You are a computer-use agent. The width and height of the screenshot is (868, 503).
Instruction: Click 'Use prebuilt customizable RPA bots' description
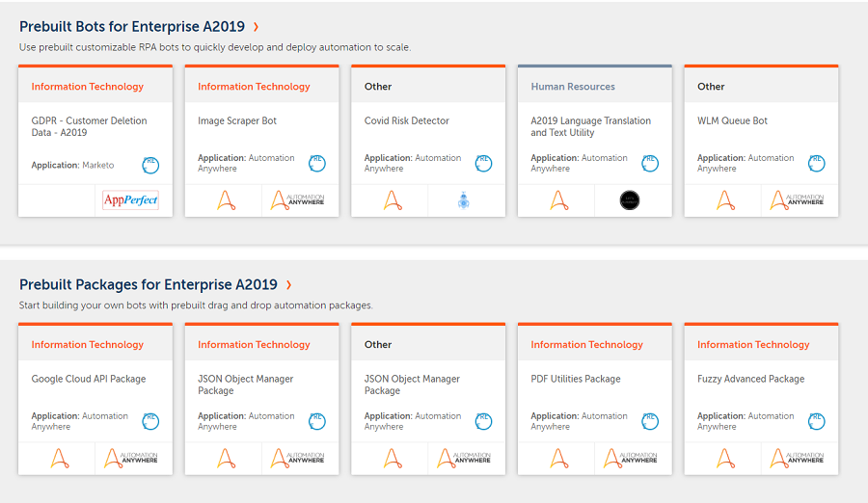215,47
